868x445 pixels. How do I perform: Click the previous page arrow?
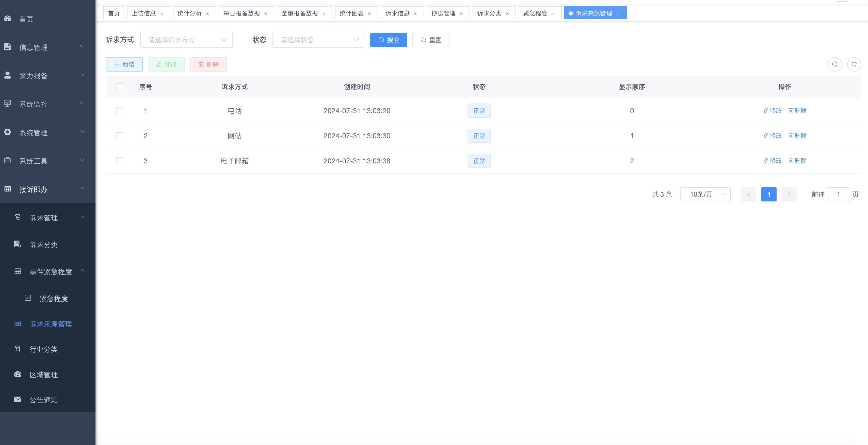748,194
